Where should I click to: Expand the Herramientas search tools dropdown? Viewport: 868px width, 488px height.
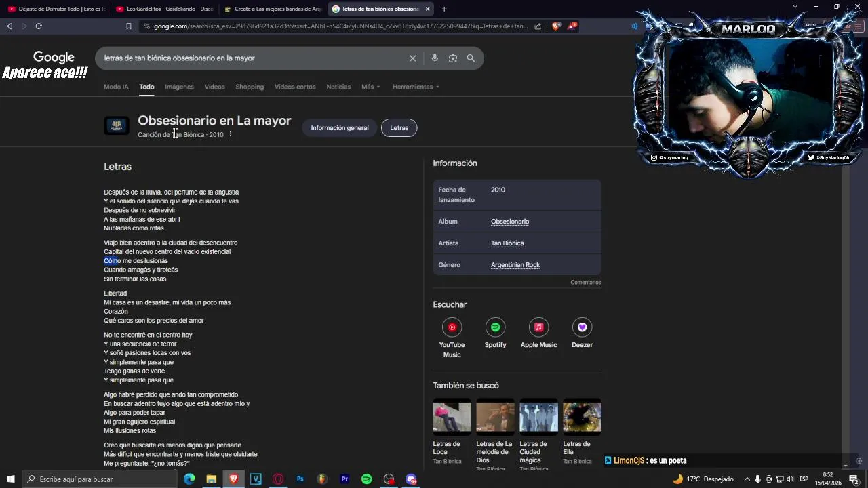coord(416,87)
